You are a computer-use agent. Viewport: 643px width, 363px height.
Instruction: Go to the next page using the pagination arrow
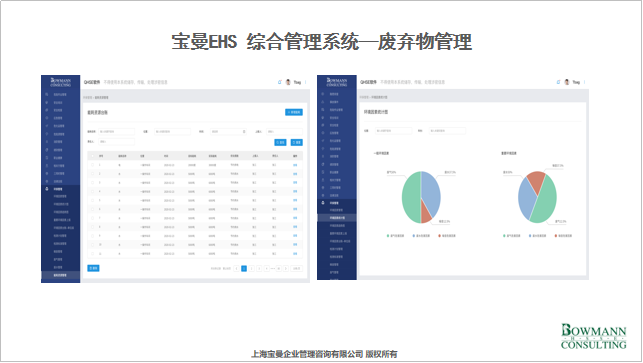(x=286, y=269)
